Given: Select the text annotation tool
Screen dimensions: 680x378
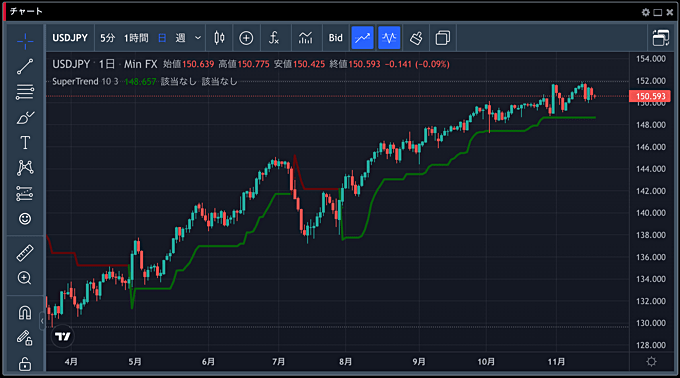Looking at the screenshot, I should 25,143.
